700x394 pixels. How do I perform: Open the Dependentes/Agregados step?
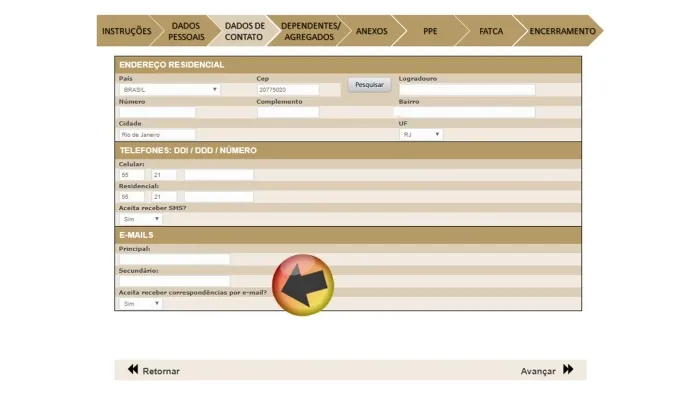[310, 31]
